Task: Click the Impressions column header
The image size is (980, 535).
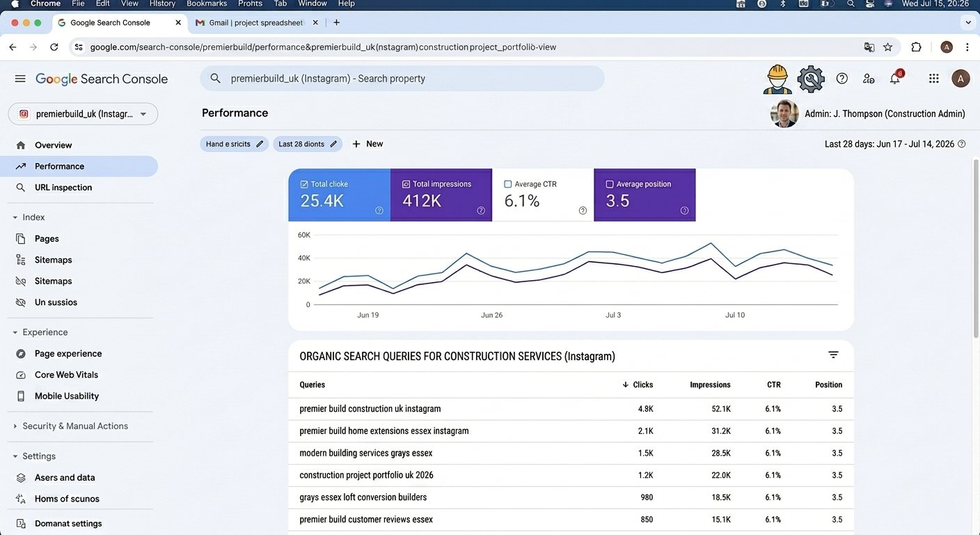Action: [x=710, y=385]
